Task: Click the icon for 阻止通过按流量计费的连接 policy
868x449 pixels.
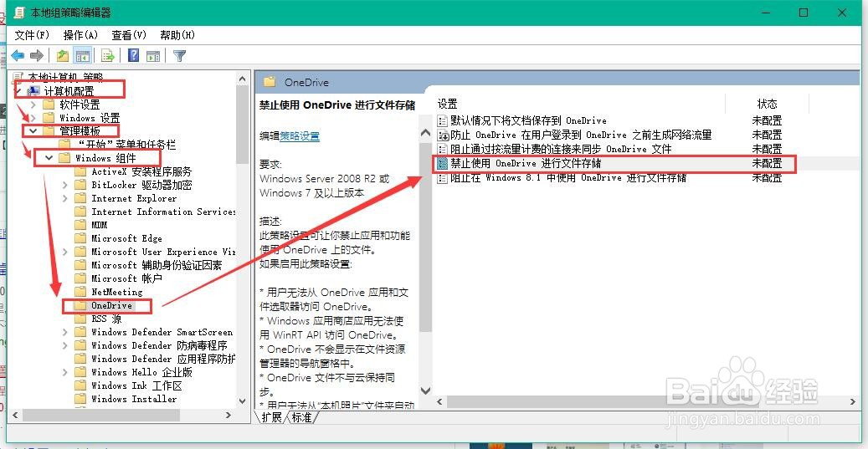Action: [x=442, y=149]
